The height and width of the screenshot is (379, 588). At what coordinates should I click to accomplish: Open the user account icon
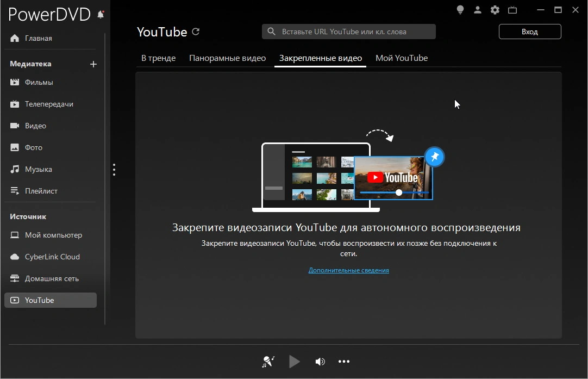coord(477,10)
